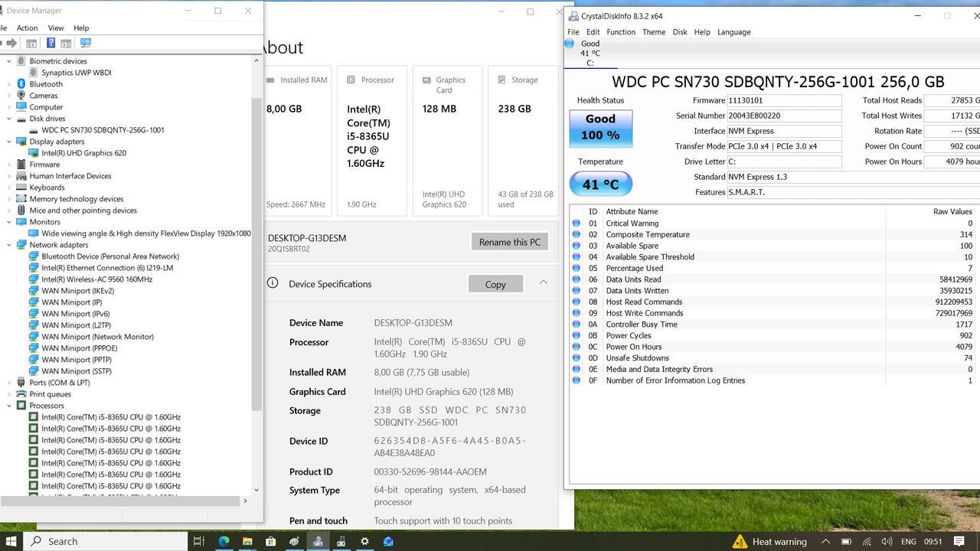Open the Mail app on the taskbar
Screen dimensions: 980x551
[x=388, y=541]
